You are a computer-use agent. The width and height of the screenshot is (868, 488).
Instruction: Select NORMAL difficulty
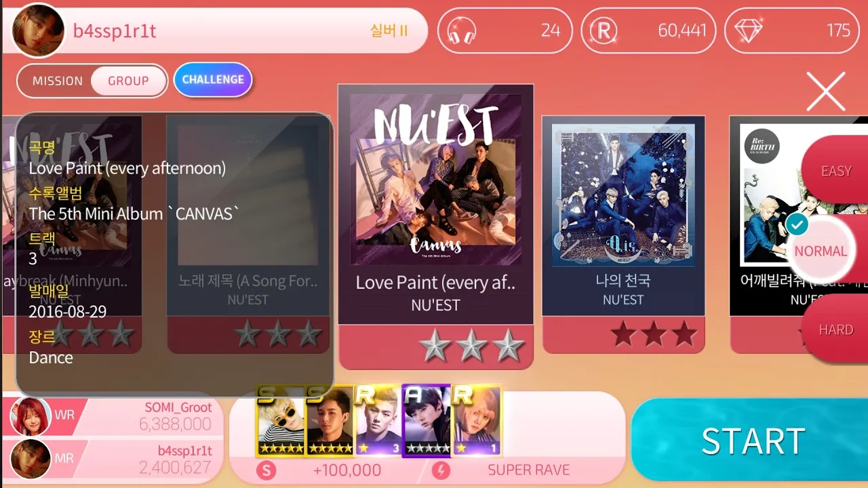(x=821, y=251)
